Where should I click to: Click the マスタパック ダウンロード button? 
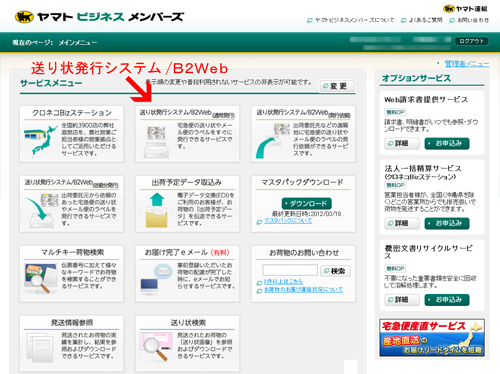(x=307, y=203)
